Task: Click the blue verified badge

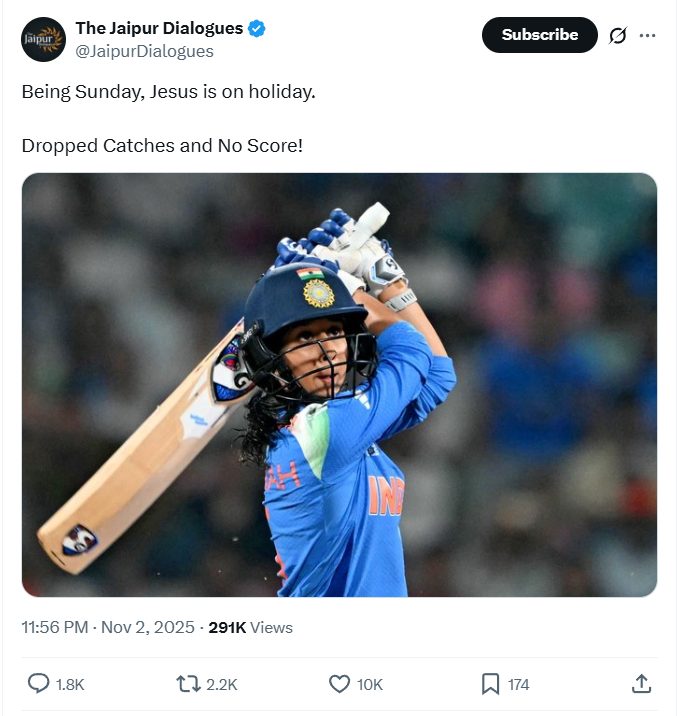Action: tap(258, 29)
